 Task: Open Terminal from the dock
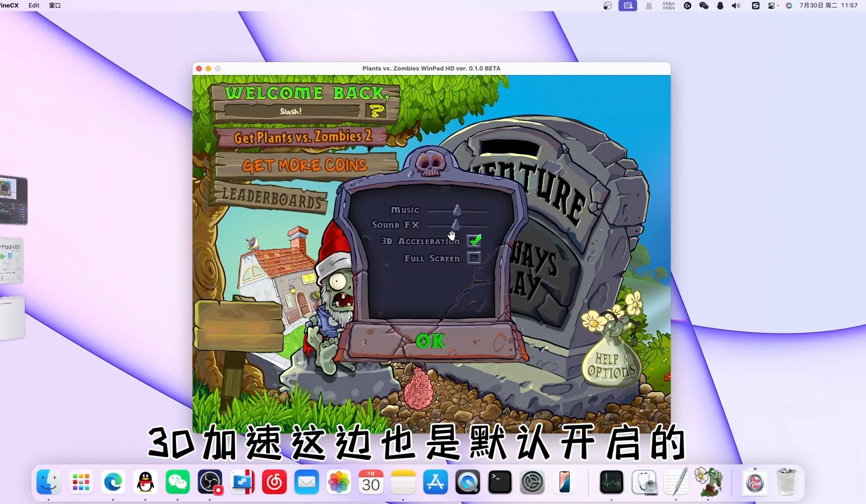point(500,482)
